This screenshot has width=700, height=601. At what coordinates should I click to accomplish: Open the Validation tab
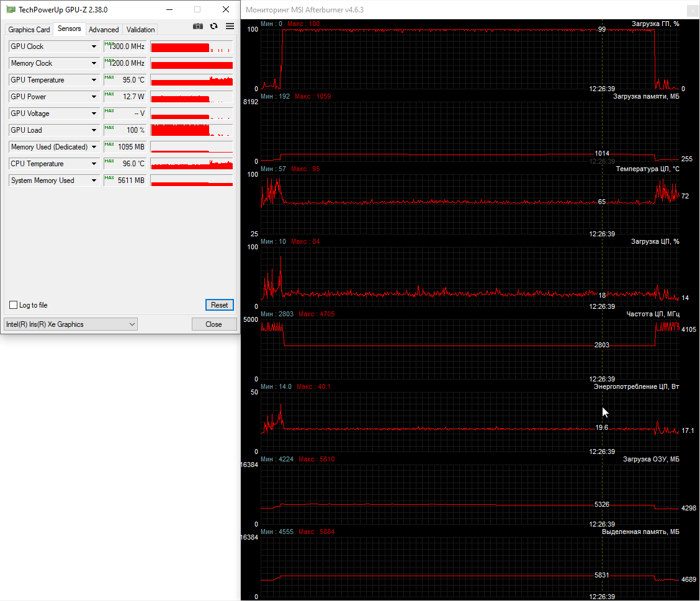pos(140,29)
